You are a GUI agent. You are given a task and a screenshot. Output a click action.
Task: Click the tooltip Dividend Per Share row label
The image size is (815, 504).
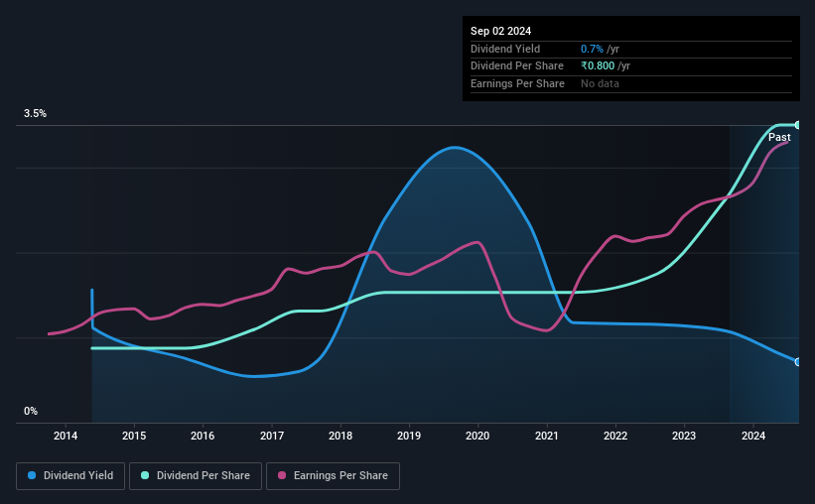click(x=516, y=66)
